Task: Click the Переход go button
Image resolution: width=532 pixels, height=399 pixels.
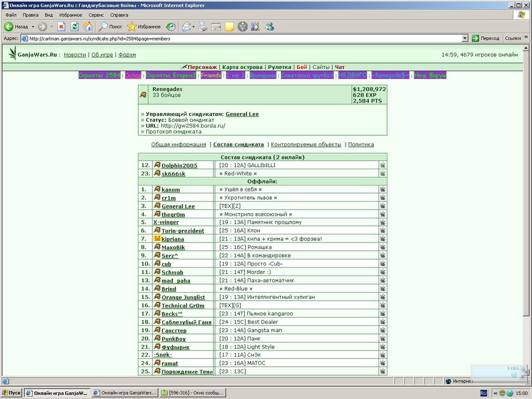Action: click(486, 38)
